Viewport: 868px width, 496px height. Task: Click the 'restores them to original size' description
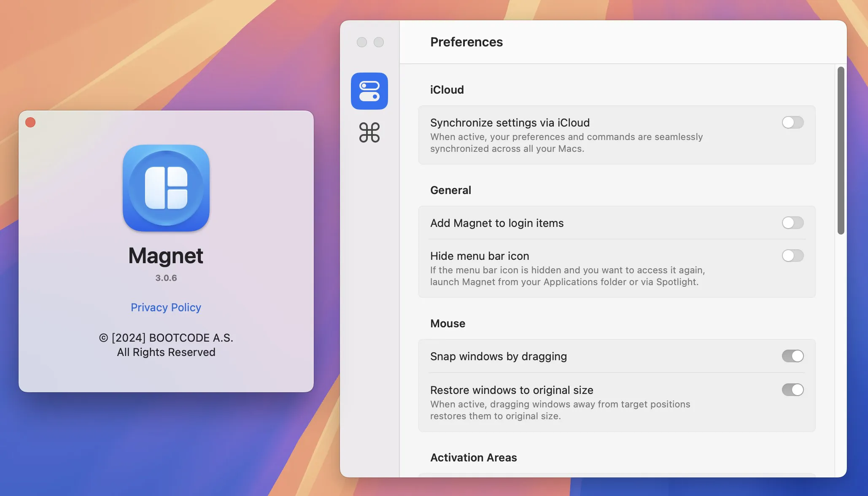point(495,416)
